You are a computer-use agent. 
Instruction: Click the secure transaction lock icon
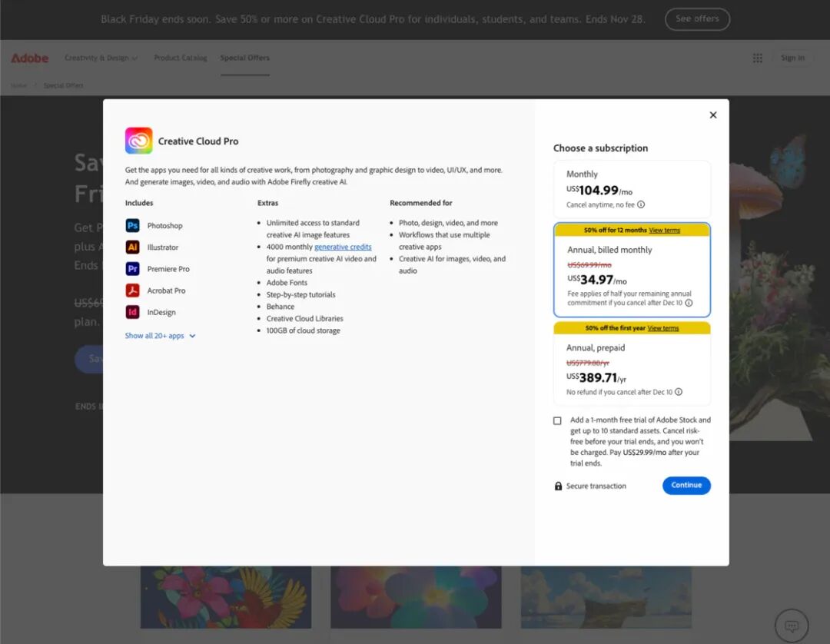[558, 486]
